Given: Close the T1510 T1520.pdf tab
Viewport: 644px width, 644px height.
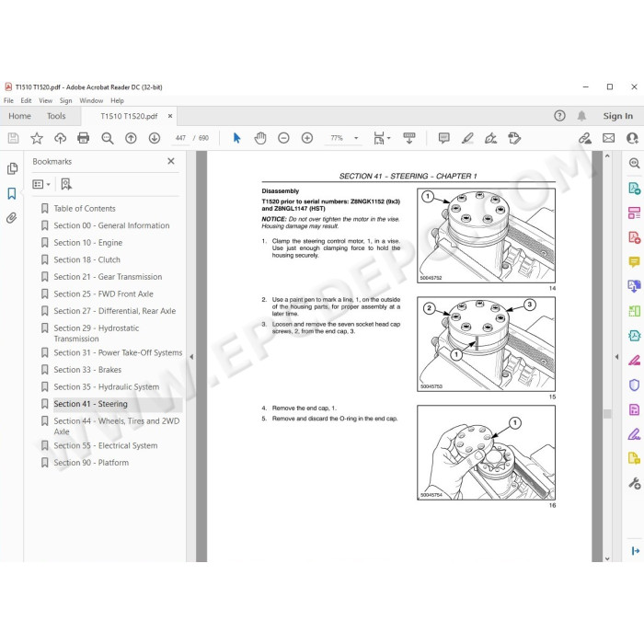Looking at the screenshot, I should [x=170, y=116].
